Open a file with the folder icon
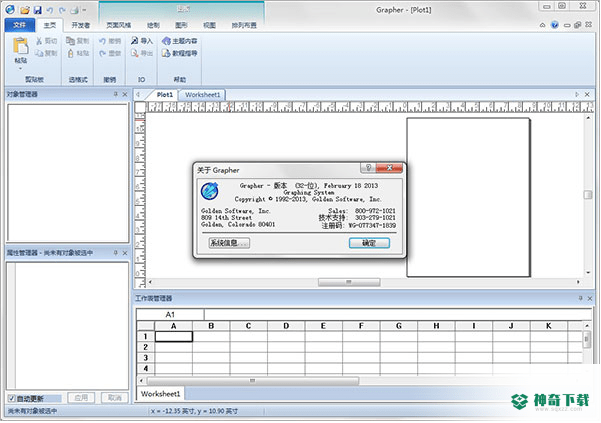The width and height of the screenshot is (601, 423). tap(25, 10)
